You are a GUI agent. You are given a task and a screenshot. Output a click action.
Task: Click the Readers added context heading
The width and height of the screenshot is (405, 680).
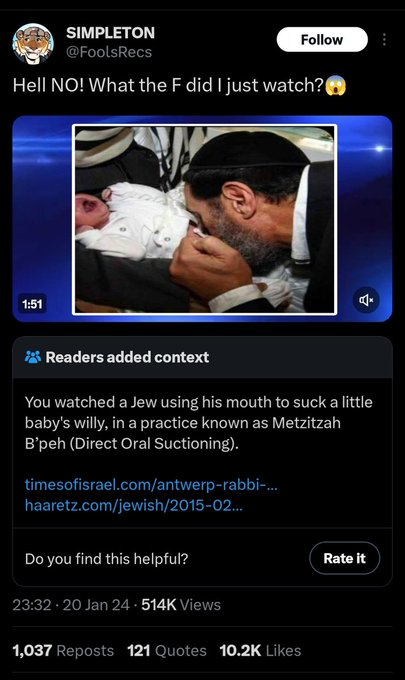[127, 357]
